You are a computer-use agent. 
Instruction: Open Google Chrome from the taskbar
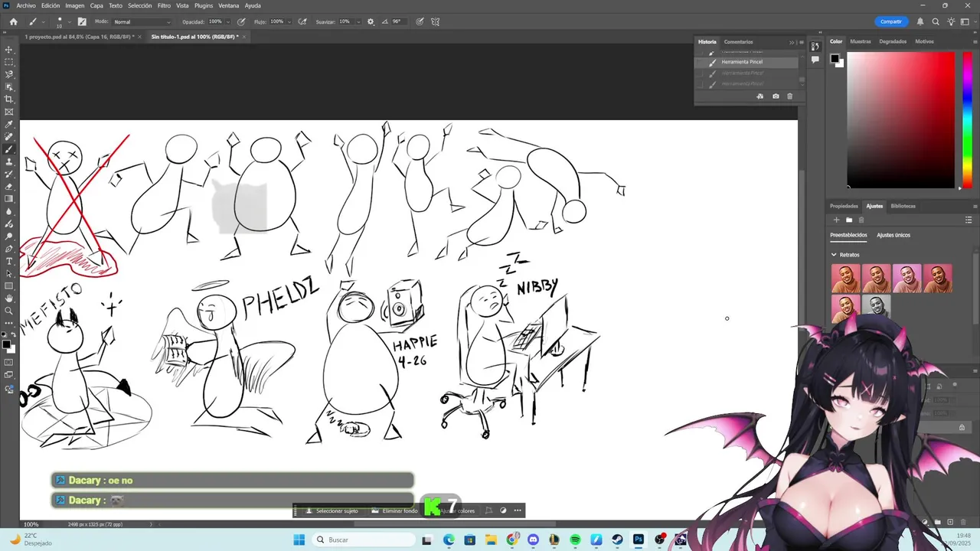(511, 540)
